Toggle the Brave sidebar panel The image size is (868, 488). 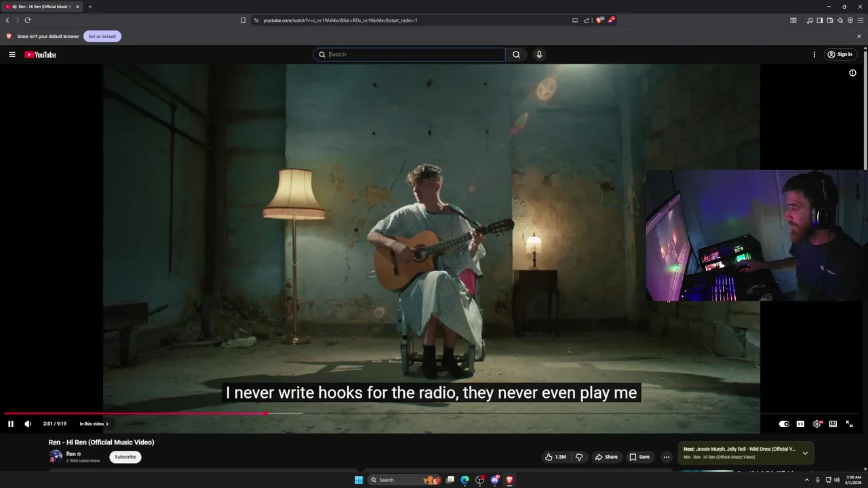click(820, 20)
